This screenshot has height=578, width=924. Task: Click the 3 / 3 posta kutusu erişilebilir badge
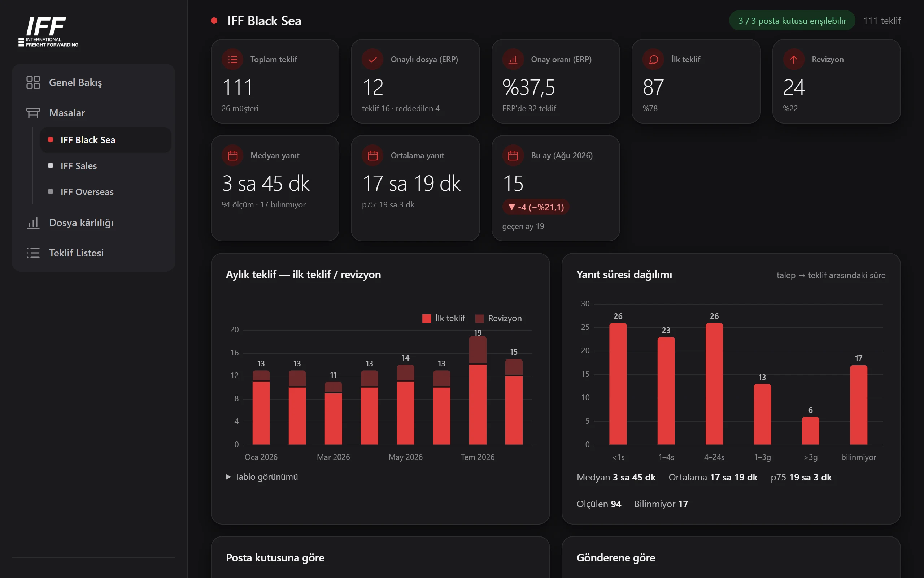click(792, 21)
